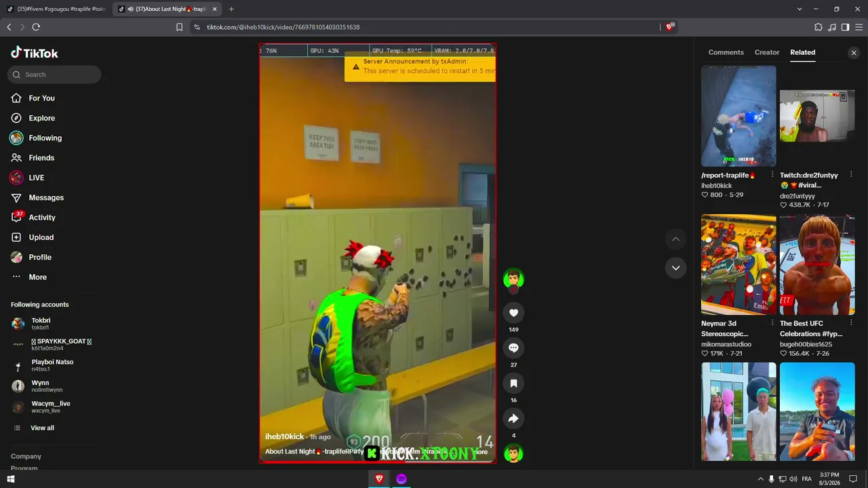The width and height of the screenshot is (868, 488).
Task: Open the tab search dropdown chevron
Action: pyautogui.click(x=800, y=9)
